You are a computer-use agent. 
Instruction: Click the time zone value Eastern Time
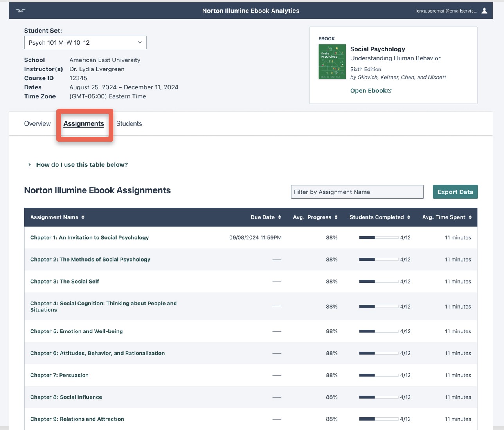108,96
